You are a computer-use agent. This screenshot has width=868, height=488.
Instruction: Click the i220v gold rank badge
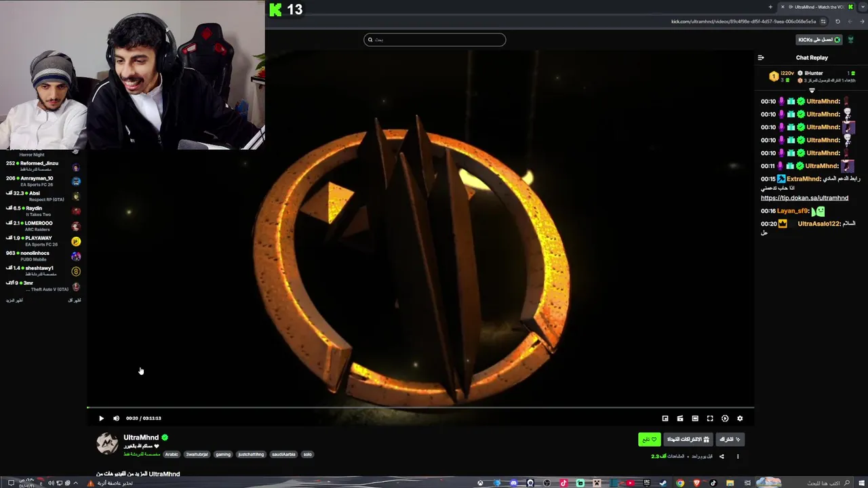(x=774, y=77)
